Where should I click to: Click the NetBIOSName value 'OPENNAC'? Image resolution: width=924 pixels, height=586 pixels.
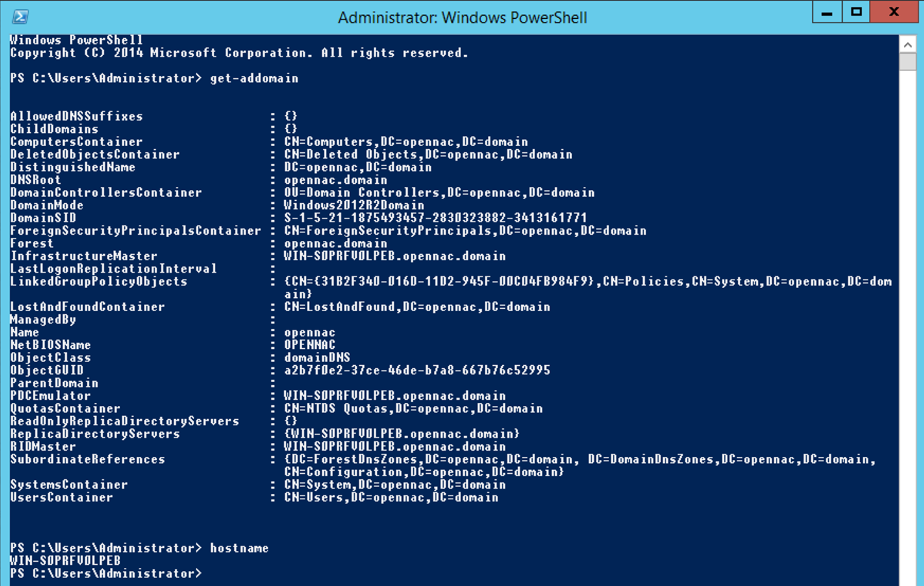(x=309, y=345)
